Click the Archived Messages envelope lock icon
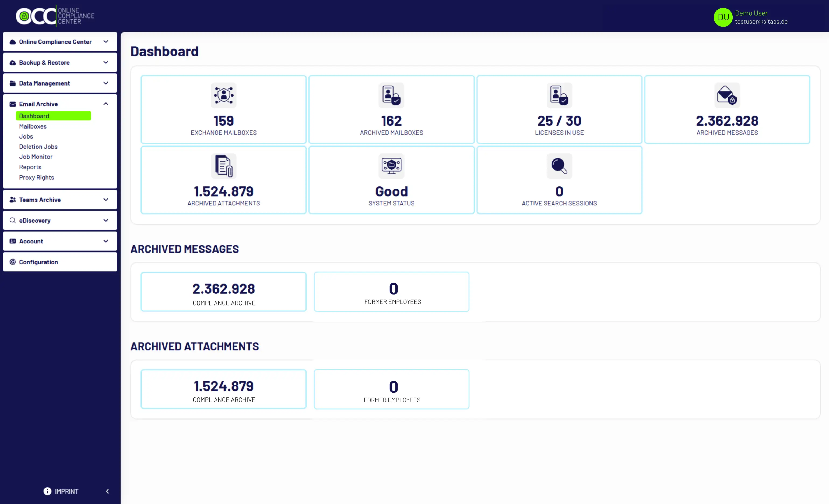The image size is (829, 504). coord(727,95)
